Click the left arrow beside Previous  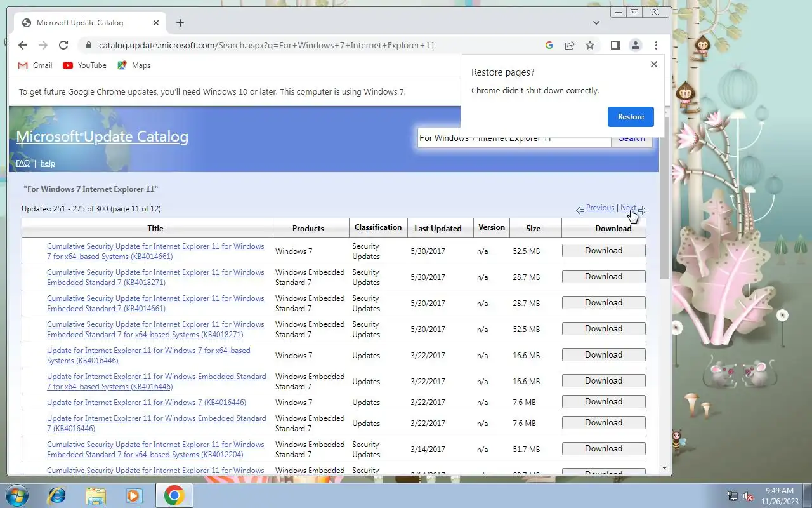(x=580, y=210)
